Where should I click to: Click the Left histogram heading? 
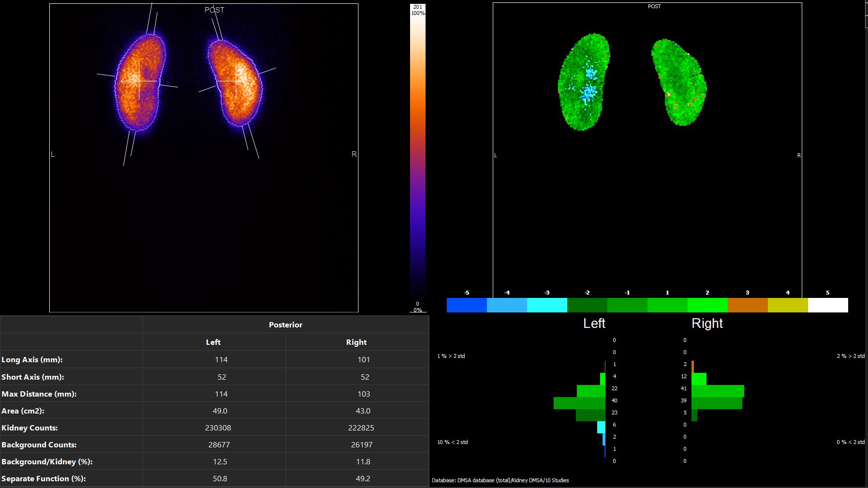point(594,323)
